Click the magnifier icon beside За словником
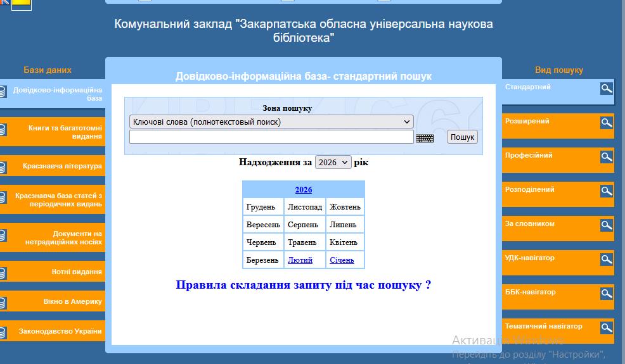 [x=607, y=225]
